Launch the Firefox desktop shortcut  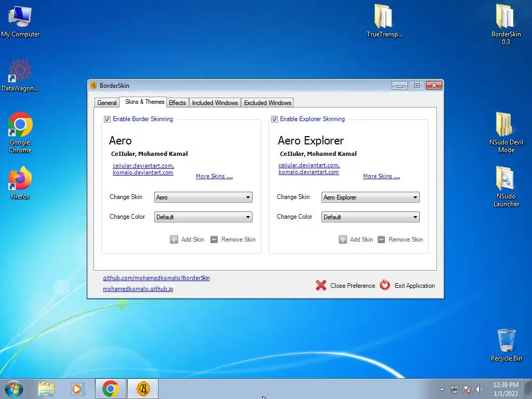pyautogui.click(x=20, y=182)
